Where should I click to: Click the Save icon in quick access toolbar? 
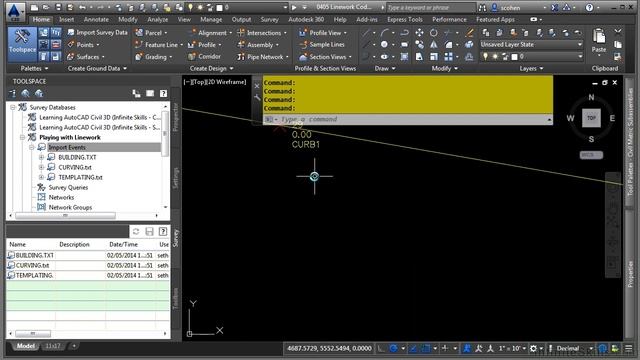click(x=58, y=7)
